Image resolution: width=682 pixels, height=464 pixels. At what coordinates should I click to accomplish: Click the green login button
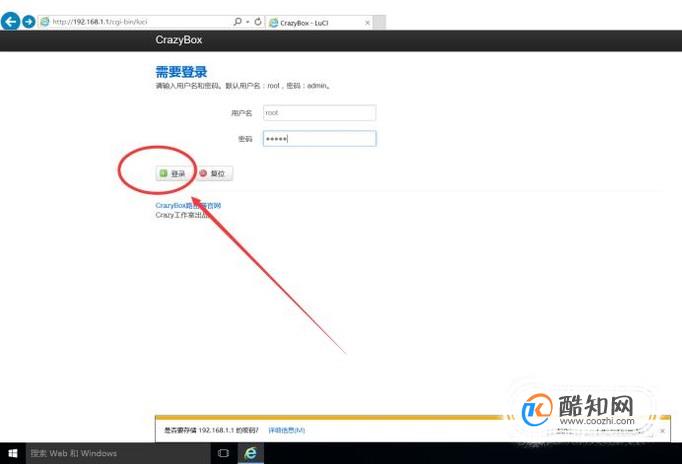point(173,174)
